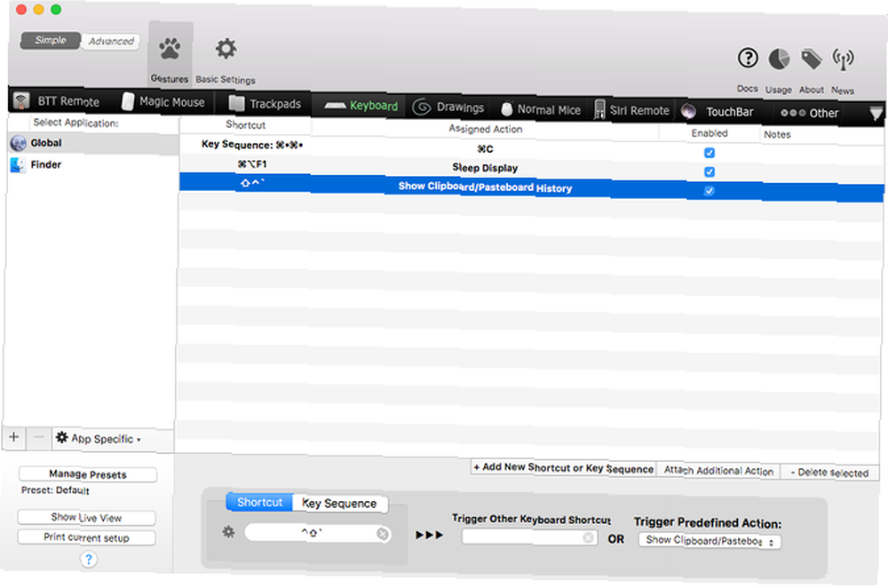888x588 pixels.
Task: Sort by the Shortcut column header
Action: pos(245,124)
